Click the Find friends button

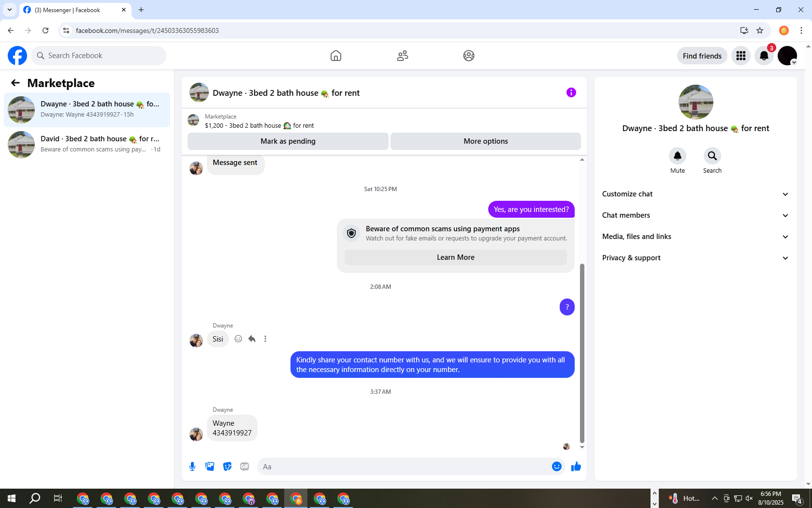click(702, 56)
